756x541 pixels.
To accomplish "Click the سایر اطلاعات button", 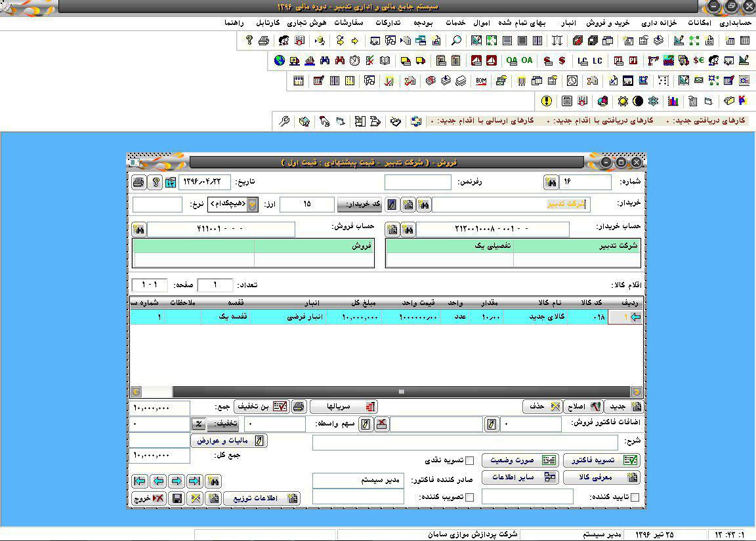I will pyautogui.click(x=520, y=477).
